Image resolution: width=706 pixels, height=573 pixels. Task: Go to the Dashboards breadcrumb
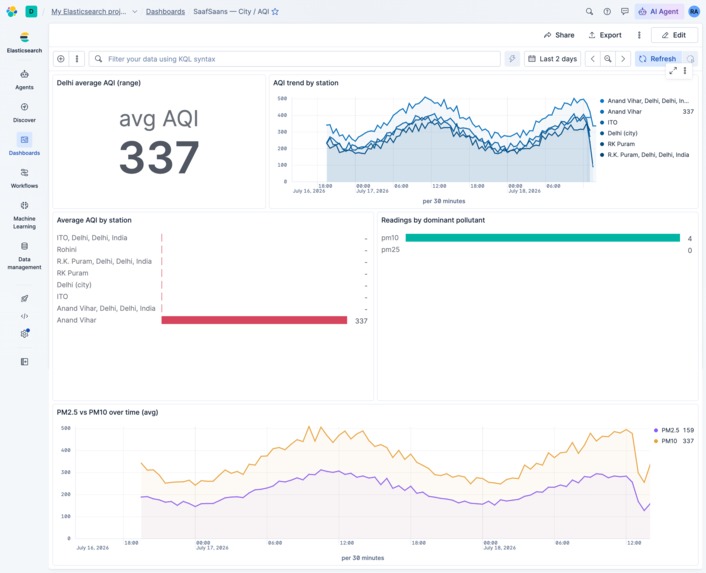(x=165, y=12)
